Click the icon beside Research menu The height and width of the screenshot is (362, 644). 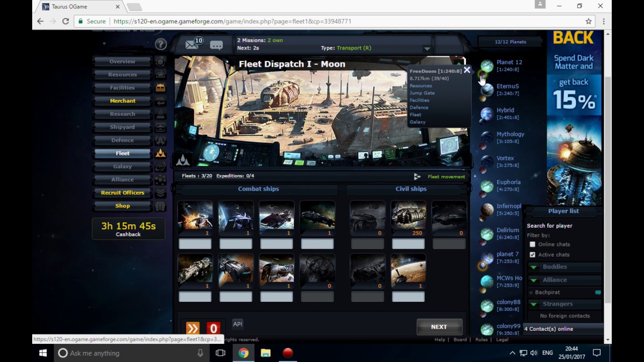click(160, 114)
